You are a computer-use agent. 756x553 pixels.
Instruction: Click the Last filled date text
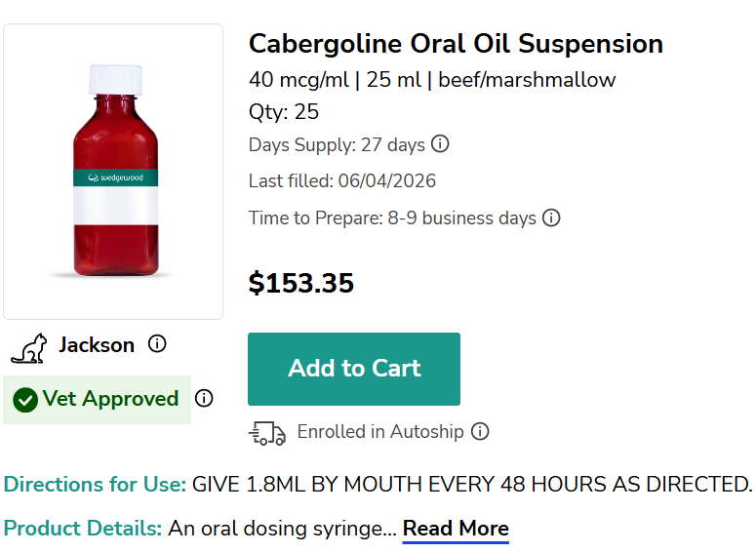tap(341, 180)
